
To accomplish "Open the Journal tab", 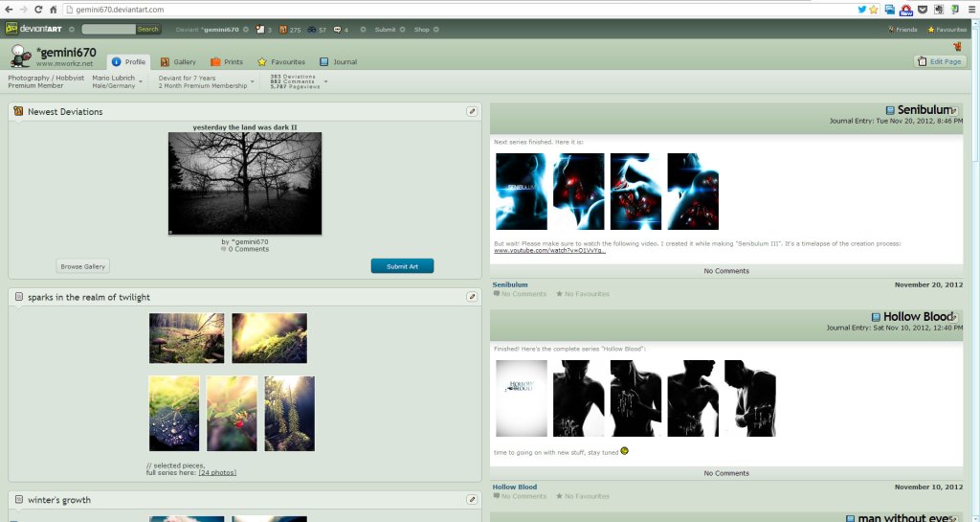I will click(x=338, y=61).
